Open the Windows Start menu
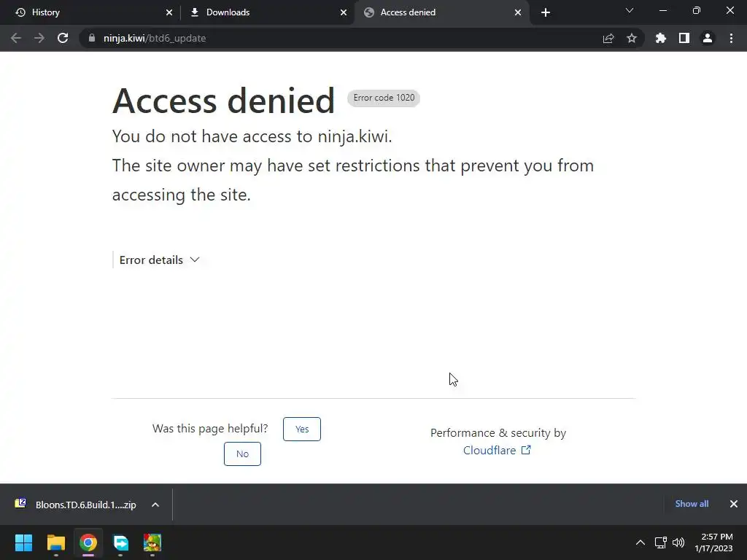747x560 pixels. point(23,542)
